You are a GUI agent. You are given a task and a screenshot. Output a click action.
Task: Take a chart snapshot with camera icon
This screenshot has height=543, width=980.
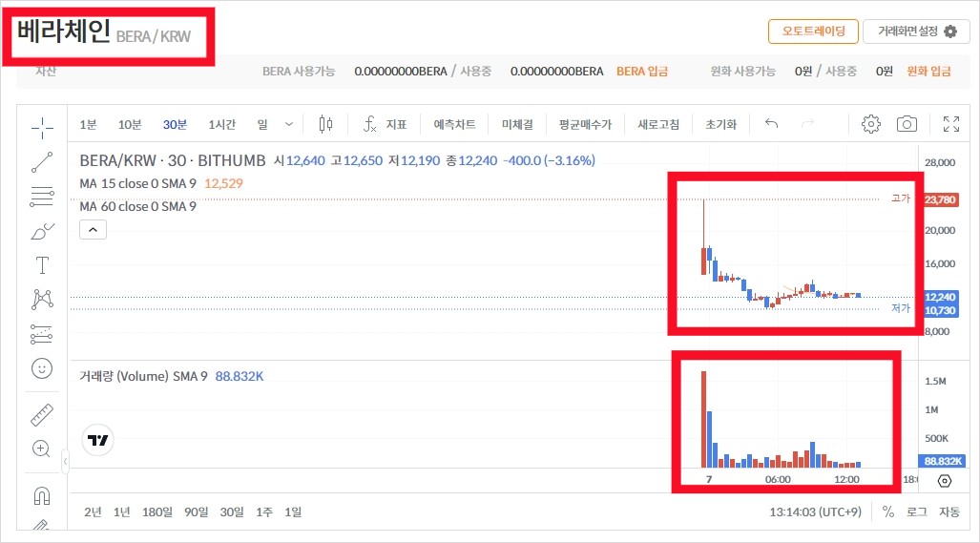[x=907, y=124]
